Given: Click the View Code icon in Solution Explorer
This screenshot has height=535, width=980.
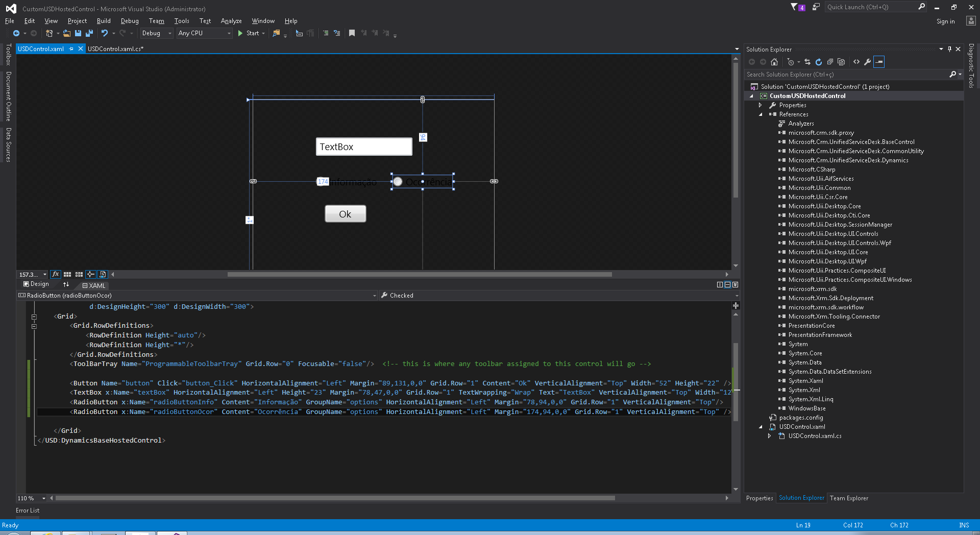Looking at the screenshot, I should point(856,62).
